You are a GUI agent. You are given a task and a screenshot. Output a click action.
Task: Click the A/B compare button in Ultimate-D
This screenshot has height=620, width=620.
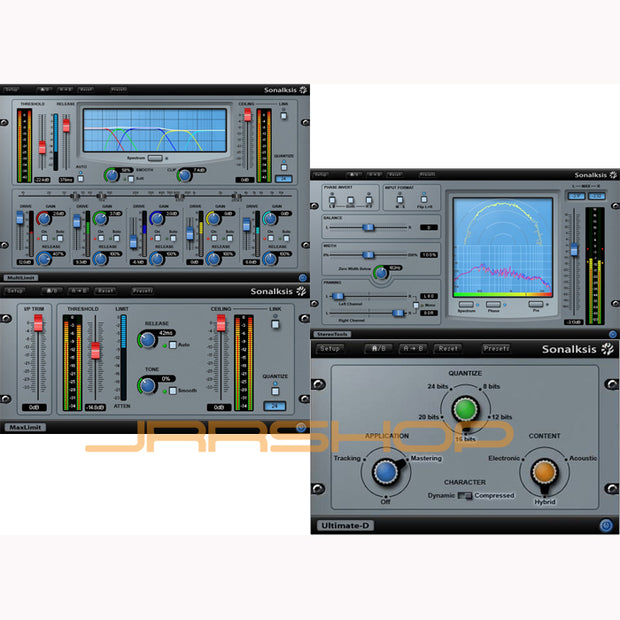(x=378, y=349)
